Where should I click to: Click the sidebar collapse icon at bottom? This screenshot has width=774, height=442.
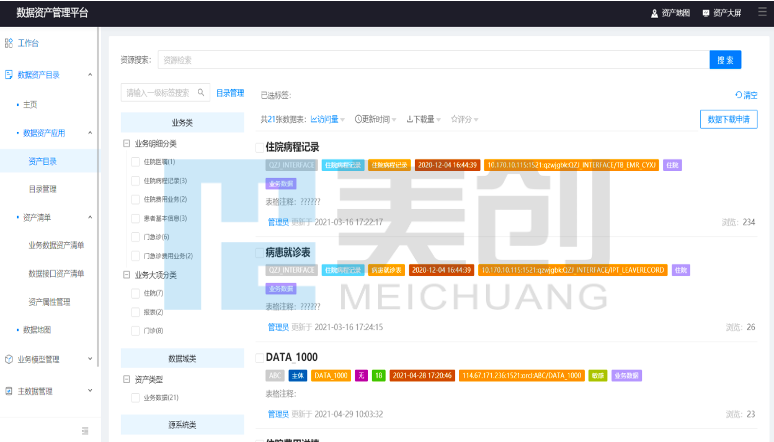(x=85, y=431)
